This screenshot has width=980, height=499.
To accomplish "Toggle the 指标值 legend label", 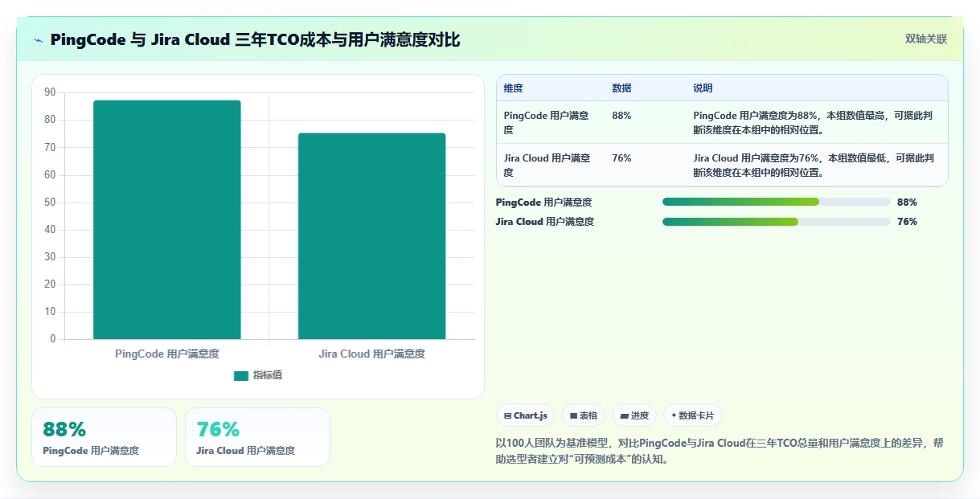I will (x=268, y=375).
